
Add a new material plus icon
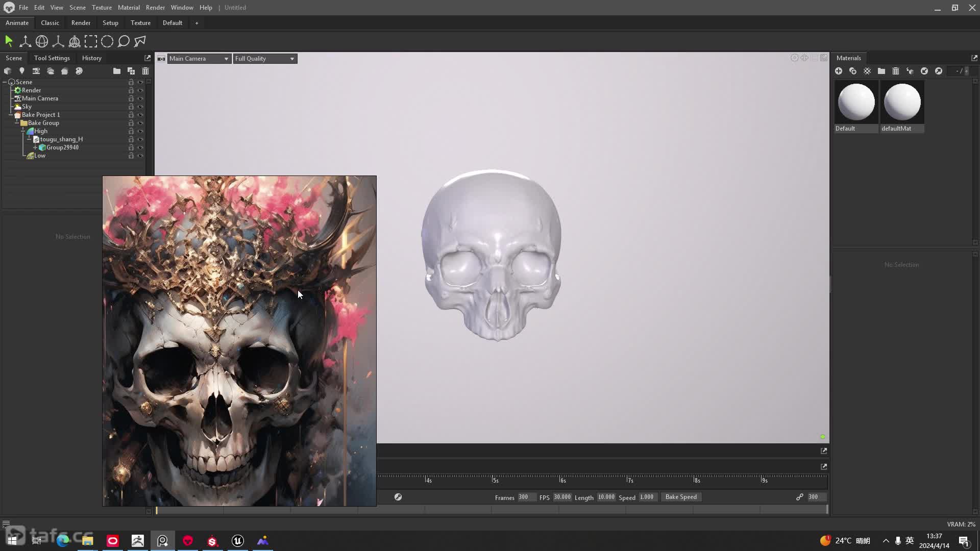[839, 71]
